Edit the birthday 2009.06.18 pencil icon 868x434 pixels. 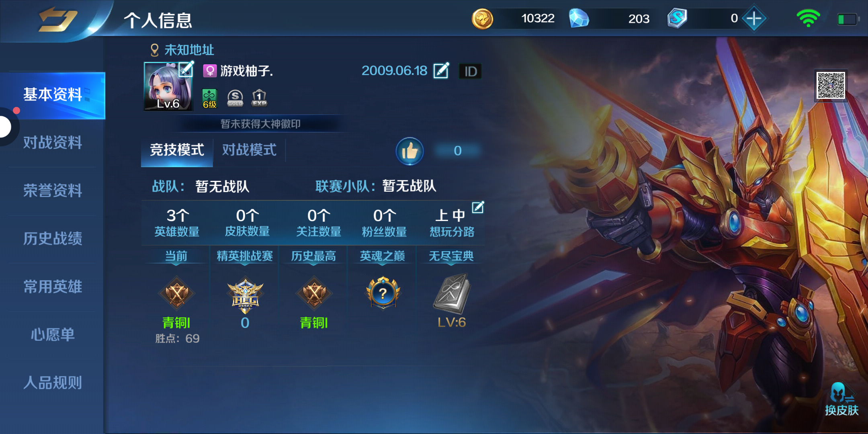pyautogui.click(x=441, y=71)
